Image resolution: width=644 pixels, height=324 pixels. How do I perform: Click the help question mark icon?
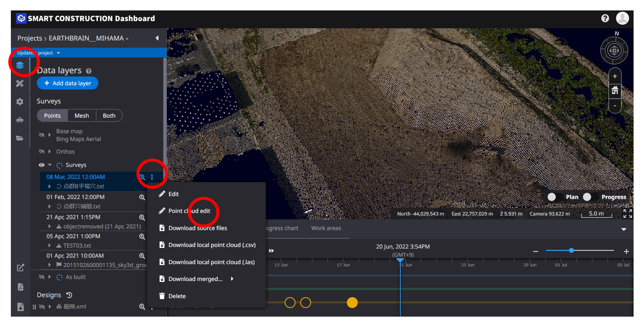605,18
